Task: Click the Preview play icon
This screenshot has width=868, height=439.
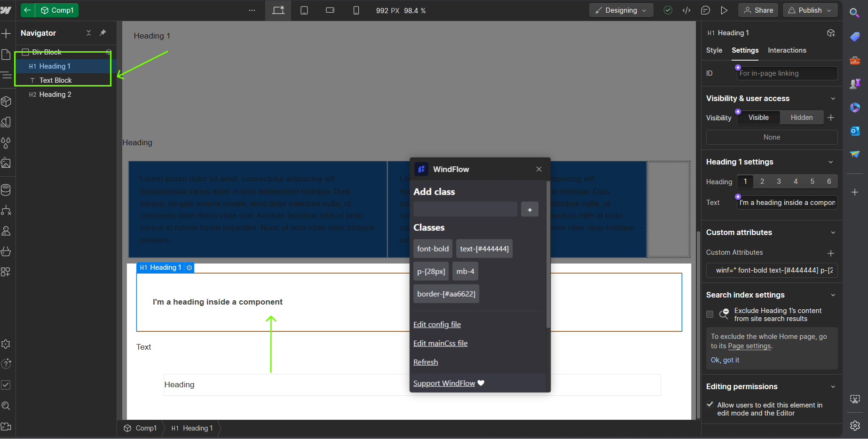Action: (x=724, y=10)
